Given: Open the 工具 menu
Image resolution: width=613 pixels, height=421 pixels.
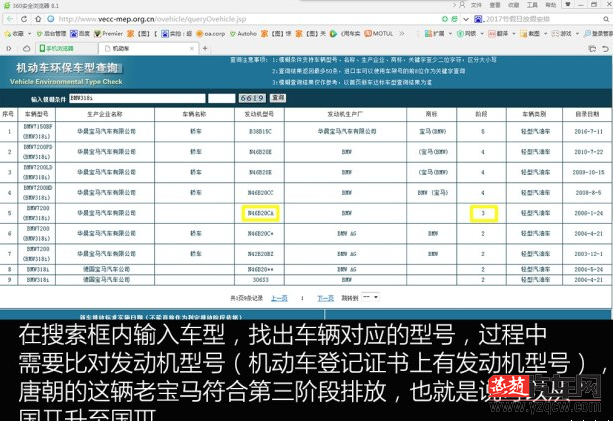Looking at the screenshot, I should pos(532,5).
